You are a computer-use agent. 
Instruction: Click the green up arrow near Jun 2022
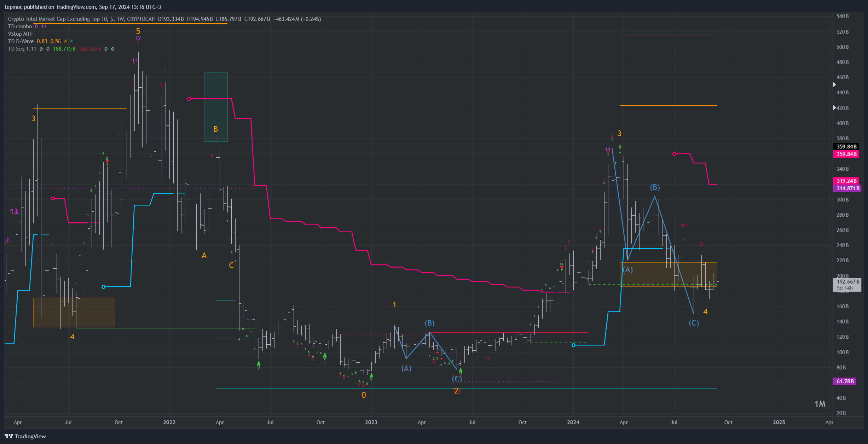[x=259, y=363]
